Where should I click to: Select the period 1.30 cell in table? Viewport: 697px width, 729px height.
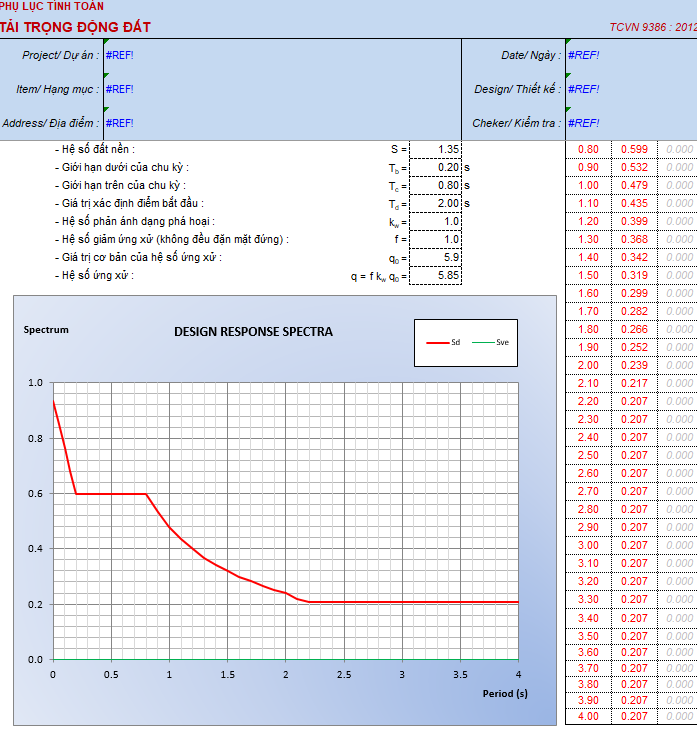coord(588,239)
